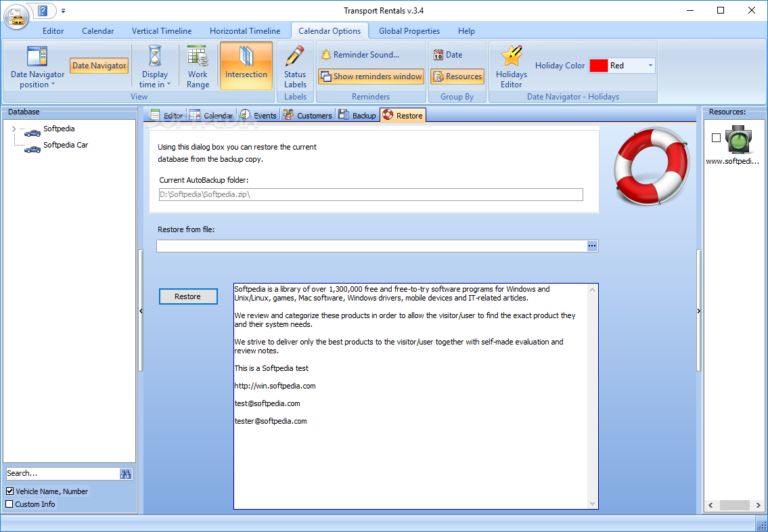Click the Editor page tab list icon
The width and height of the screenshot is (768, 532).
(x=155, y=115)
